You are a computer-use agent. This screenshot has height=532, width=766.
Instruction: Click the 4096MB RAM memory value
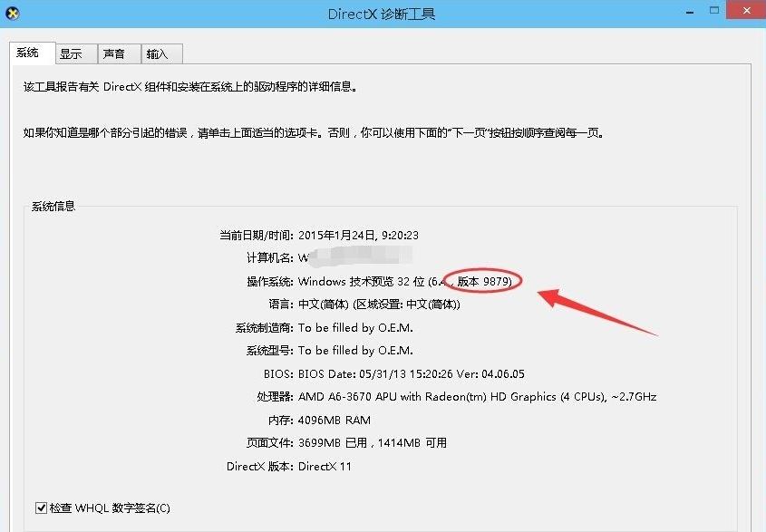tap(334, 421)
